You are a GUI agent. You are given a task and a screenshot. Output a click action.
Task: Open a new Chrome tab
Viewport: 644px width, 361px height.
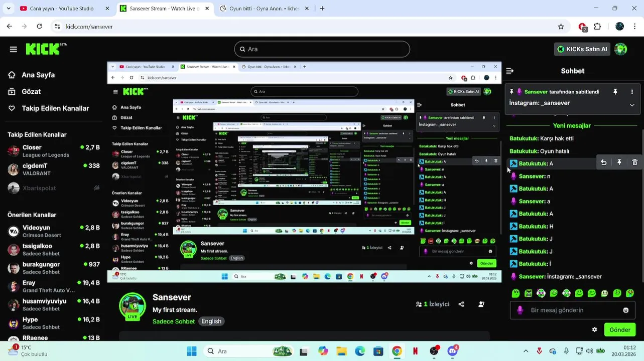click(322, 9)
